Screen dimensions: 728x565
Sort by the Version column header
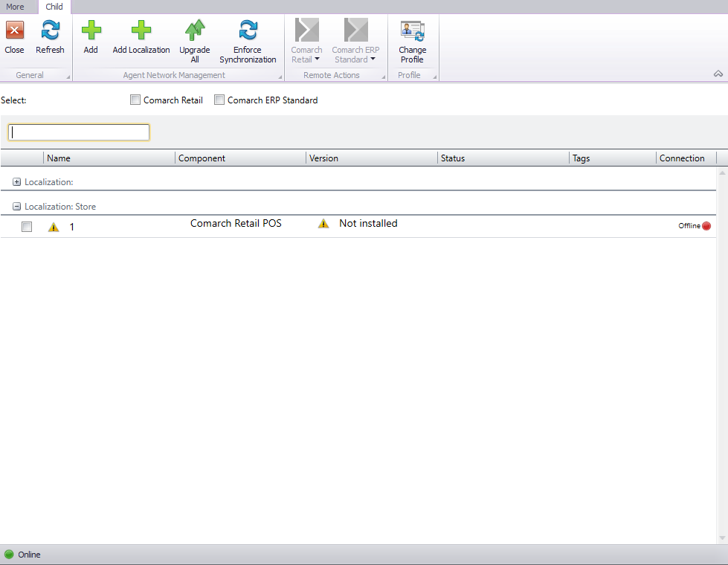(371, 158)
